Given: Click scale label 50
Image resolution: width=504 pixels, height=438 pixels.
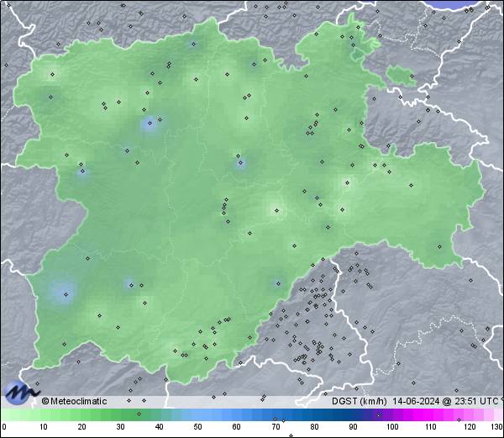Looking at the screenshot, I should [x=197, y=427].
